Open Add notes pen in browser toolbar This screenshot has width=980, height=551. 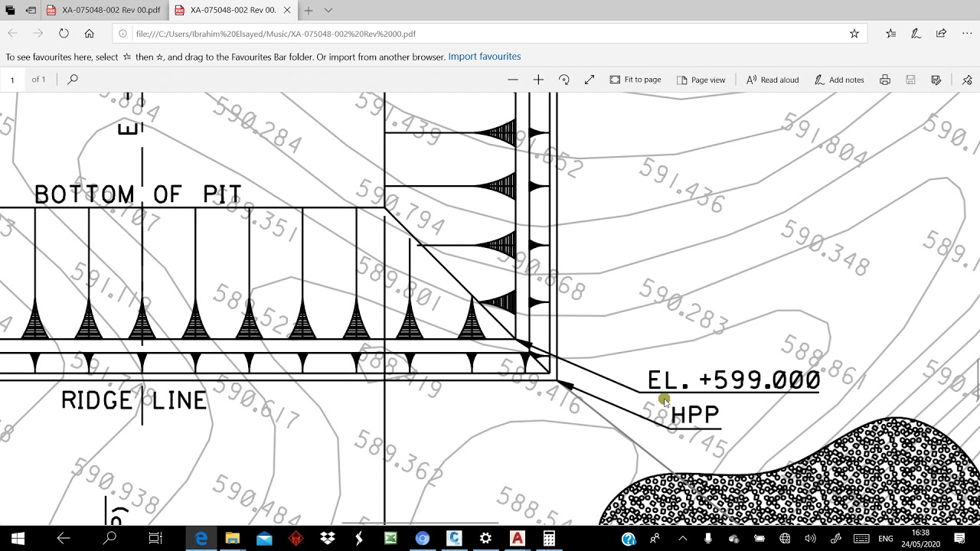pyautogui.click(x=916, y=34)
